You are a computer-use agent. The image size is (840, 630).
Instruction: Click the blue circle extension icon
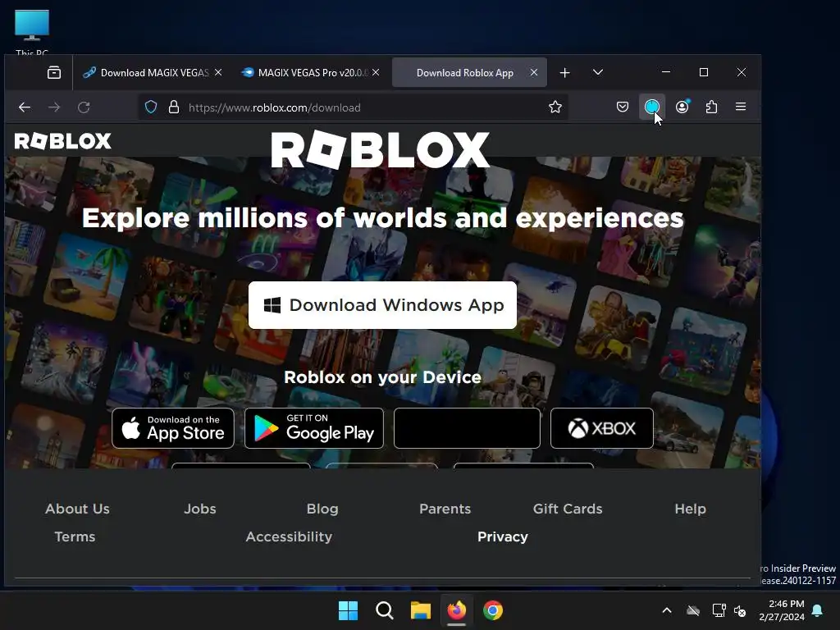coord(652,107)
